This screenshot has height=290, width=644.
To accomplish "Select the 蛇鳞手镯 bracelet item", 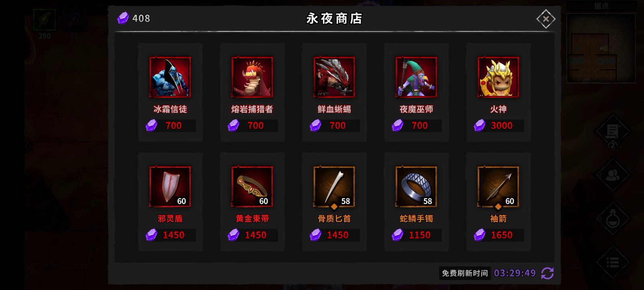I will [417, 186].
